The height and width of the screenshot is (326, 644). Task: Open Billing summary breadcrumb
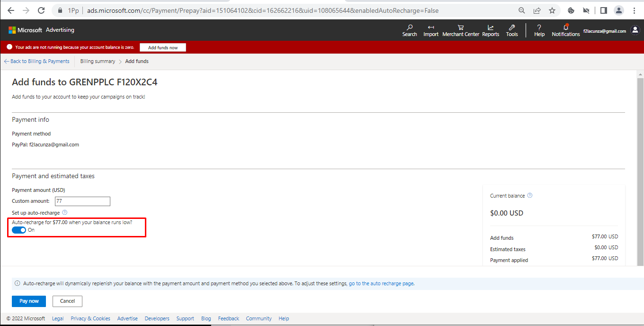click(x=98, y=61)
